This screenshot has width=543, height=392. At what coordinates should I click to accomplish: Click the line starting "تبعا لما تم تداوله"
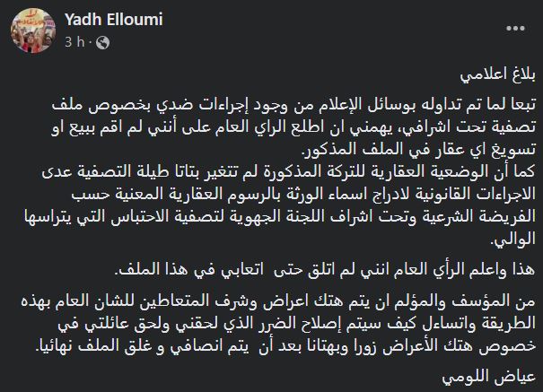pyautogui.click(x=293, y=104)
